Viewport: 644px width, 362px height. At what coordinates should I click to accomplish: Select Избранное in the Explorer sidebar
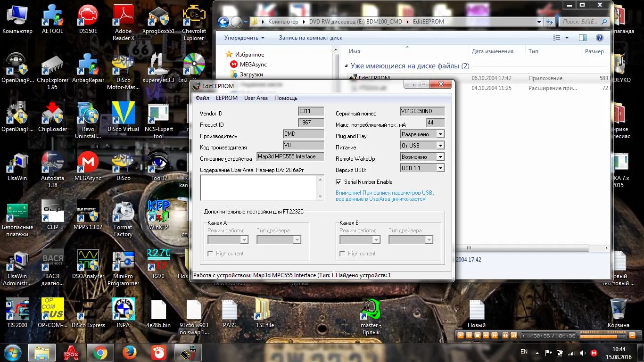[249, 55]
